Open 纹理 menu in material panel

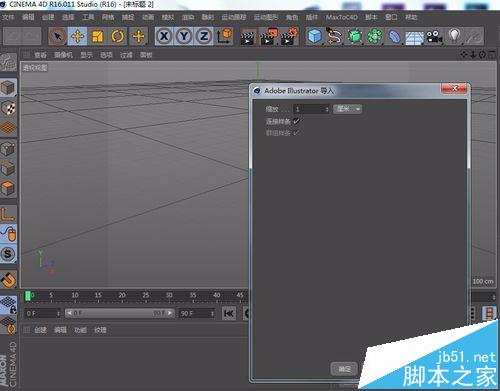click(100, 330)
